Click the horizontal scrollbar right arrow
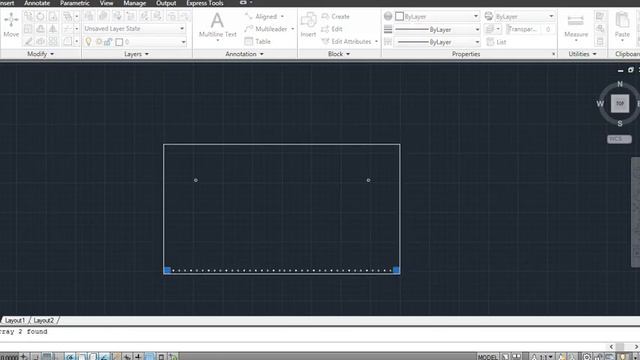The image size is (640, 360). [636, 347]
